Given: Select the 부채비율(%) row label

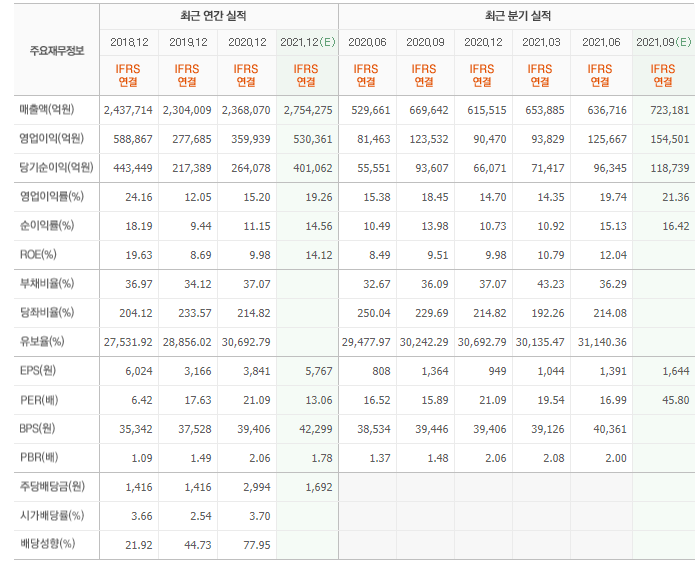Looking at the screenshot, I should point(47,284).
